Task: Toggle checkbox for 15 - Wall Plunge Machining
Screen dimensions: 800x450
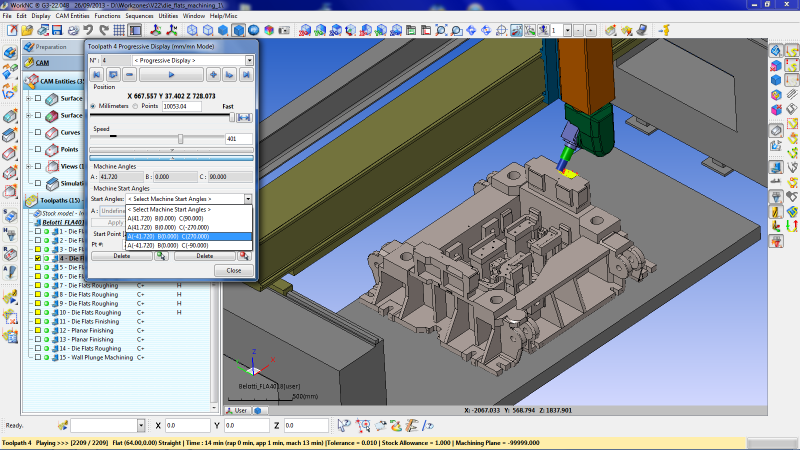Action: (x=38, y=357)
